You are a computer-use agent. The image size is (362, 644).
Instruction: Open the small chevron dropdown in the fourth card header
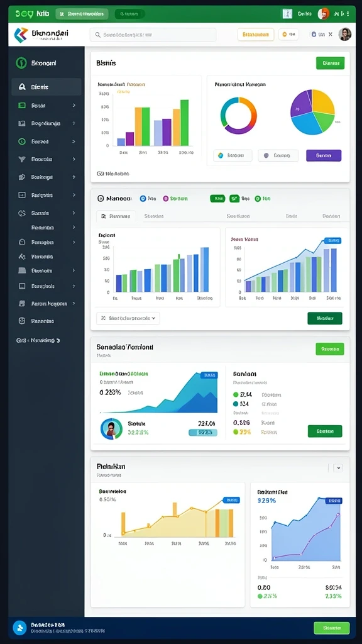pos(338,467)
